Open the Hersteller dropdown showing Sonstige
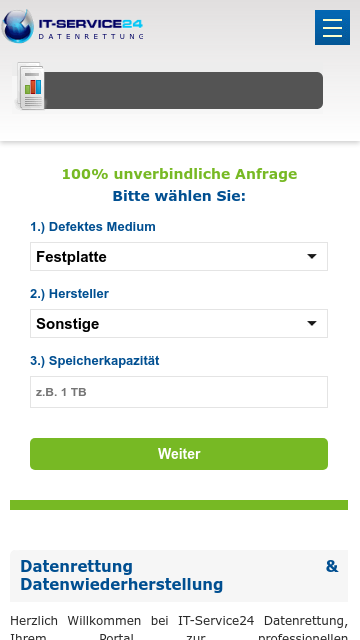This screenshot has width=360, height=640. point(179,323)
